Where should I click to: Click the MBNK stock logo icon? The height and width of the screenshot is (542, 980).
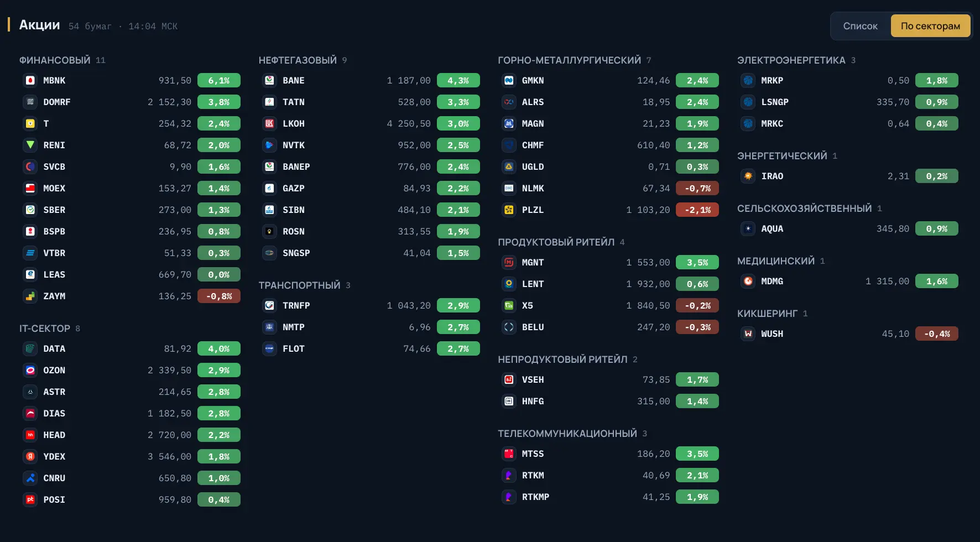click(x=30, y=81)
